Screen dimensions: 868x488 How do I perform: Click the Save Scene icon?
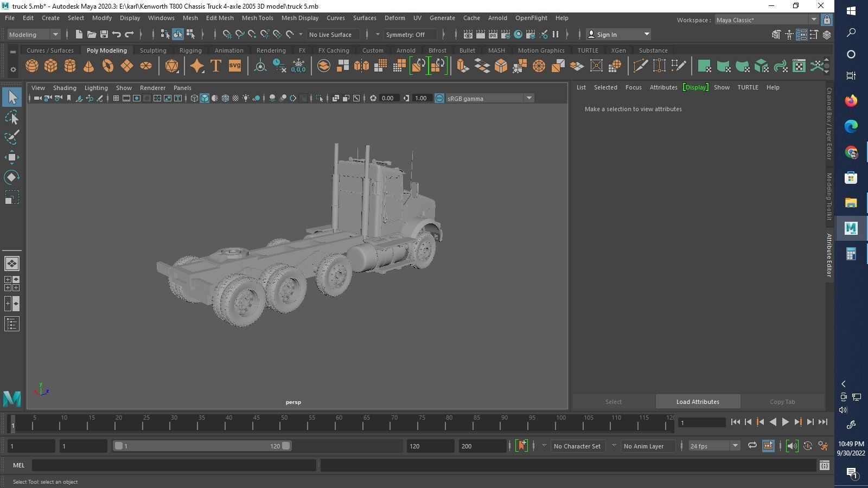click(x=104, y=34)
